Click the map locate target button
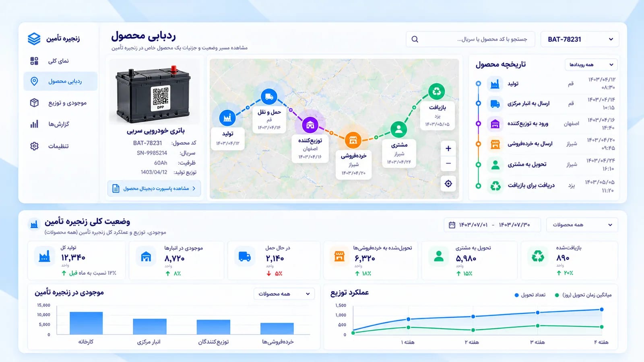644x362 pixels. [448, 184]
